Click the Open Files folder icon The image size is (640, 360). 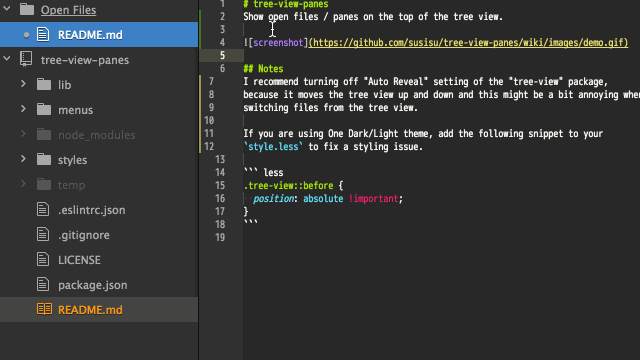[27, 9]
